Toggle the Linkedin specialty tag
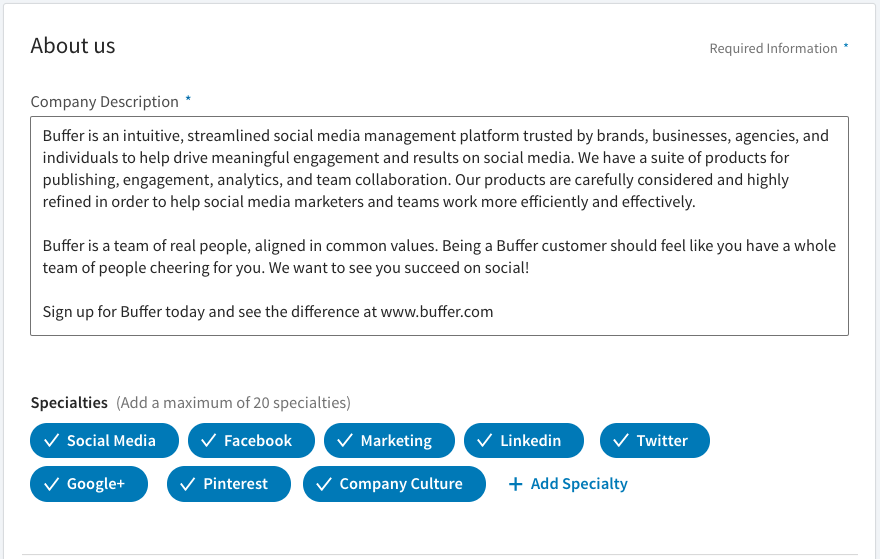 (524, 441)
